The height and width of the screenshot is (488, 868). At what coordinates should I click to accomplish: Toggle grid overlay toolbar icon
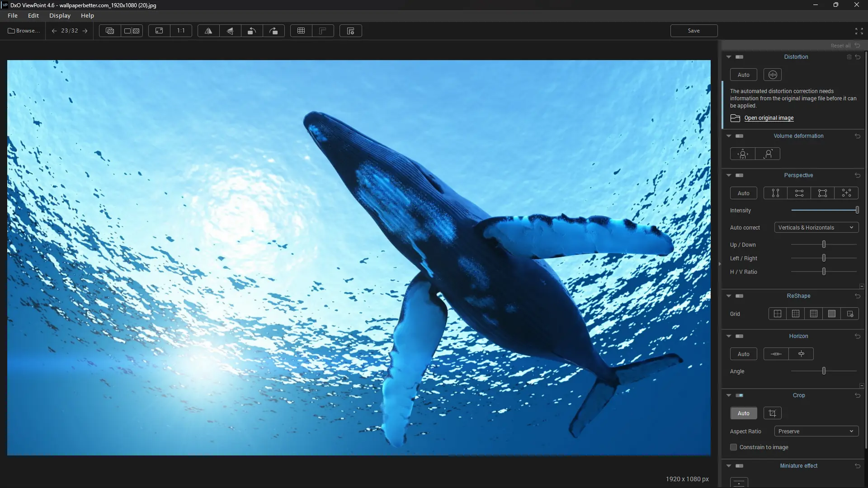tap(301, 31)
